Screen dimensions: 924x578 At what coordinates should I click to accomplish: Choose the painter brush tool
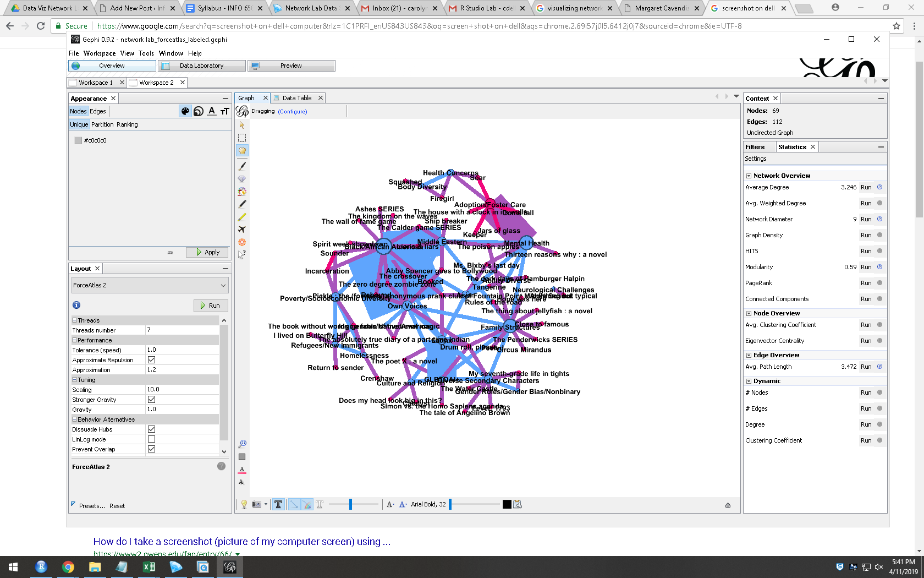coord(242,166)
